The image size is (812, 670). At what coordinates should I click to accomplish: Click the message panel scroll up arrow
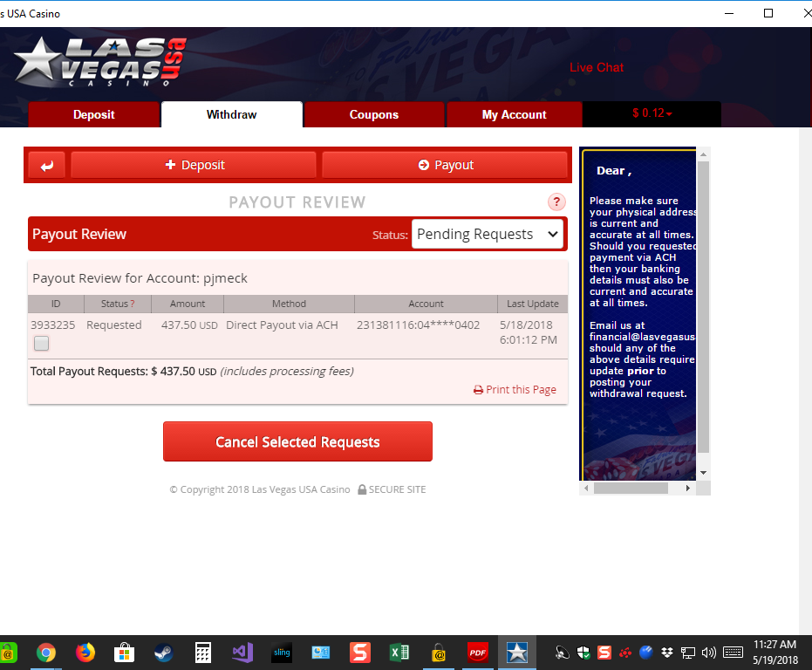click(x=703, y=154)
